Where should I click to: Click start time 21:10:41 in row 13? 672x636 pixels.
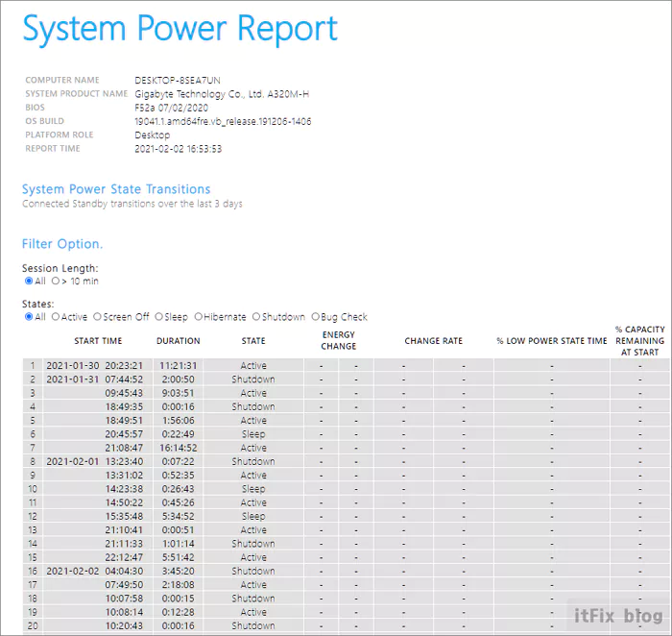point(124,530)
